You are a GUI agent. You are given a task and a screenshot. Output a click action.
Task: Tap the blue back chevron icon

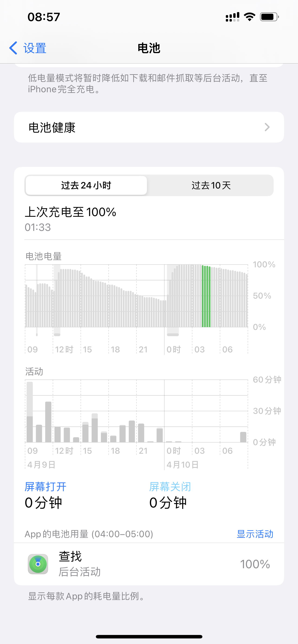click(13, 48)
